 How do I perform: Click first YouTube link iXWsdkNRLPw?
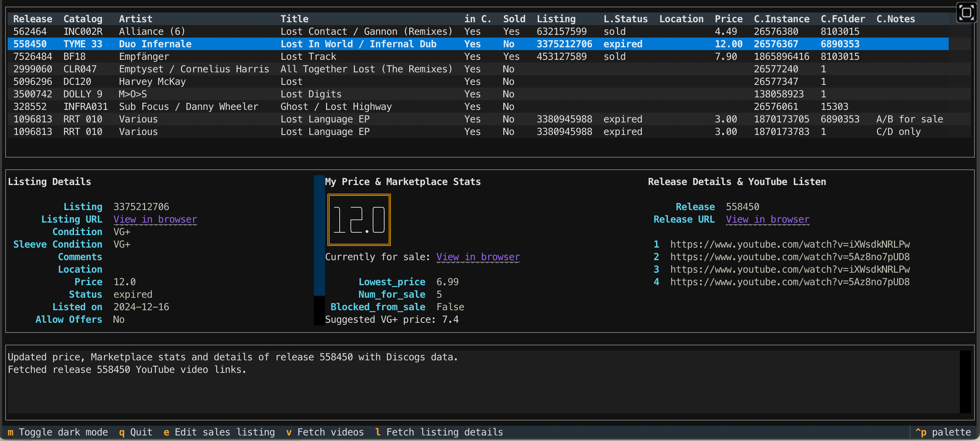790,244
